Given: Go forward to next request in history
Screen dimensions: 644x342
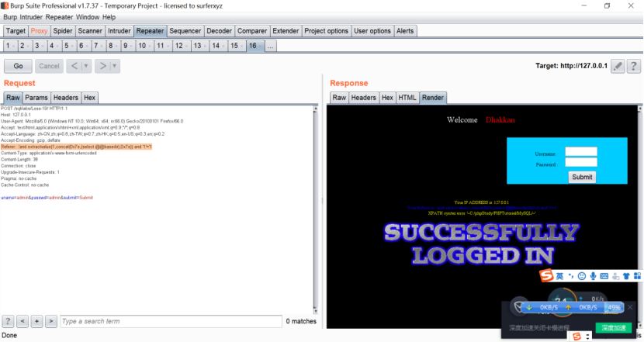Looking at the screenshot, I should pyautogui.click(x=102, y=66).
